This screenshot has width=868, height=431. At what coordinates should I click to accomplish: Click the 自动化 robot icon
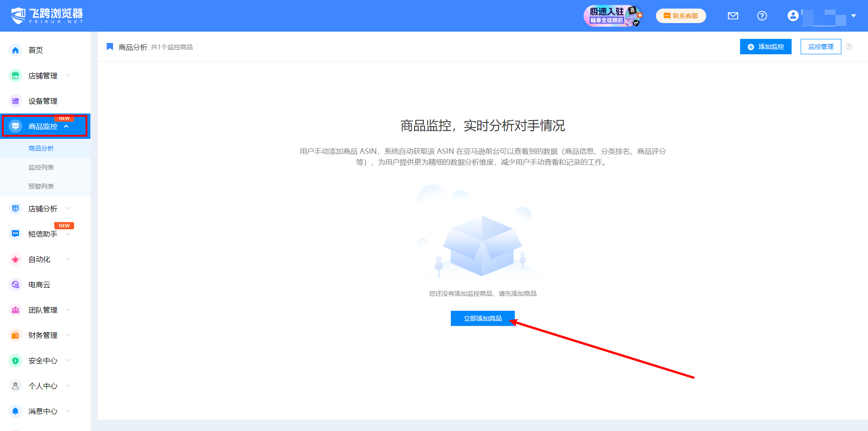[15, 259]
